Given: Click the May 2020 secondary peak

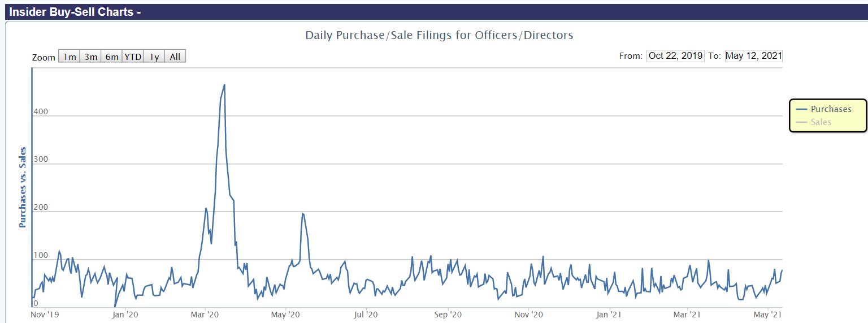Looking at the screenshot, I should 303,213.
